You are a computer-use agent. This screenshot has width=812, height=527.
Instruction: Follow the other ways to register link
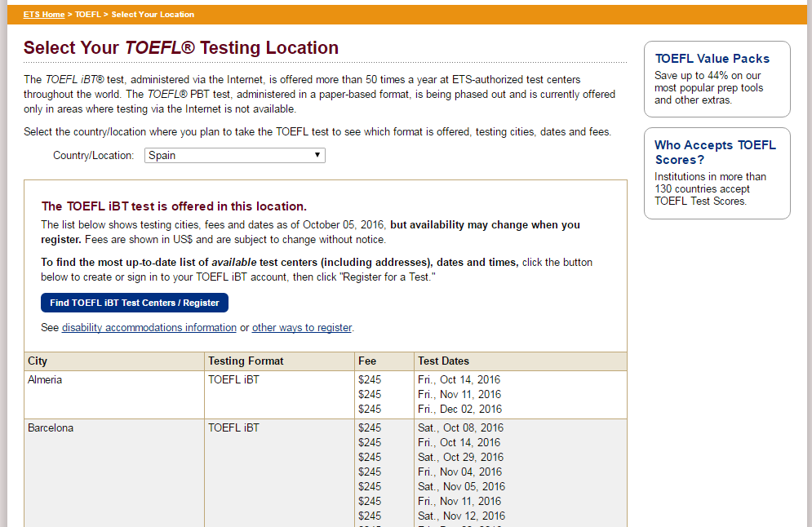click(x=301, y=328)
